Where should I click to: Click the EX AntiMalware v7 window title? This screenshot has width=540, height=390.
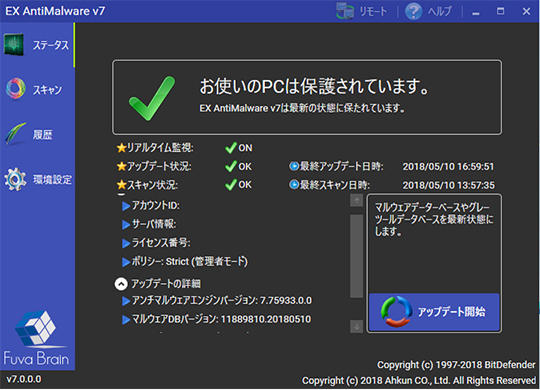pyautogui.click(x=55, y=11)
